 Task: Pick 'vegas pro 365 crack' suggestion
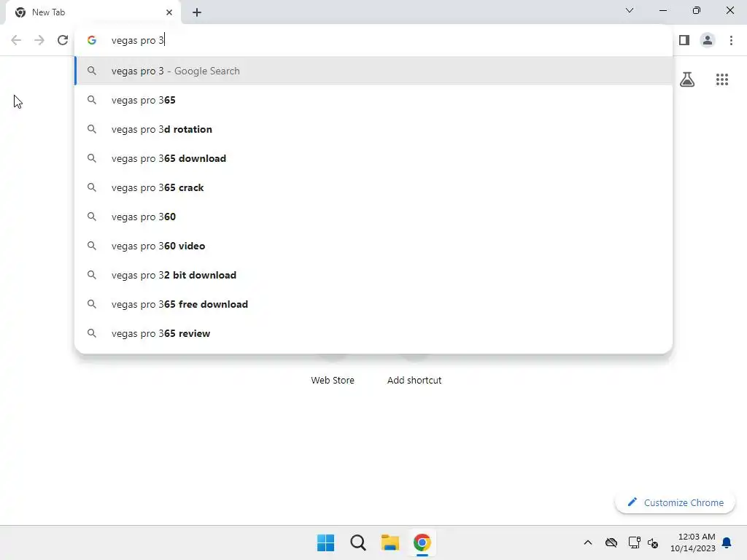point(373,187)
